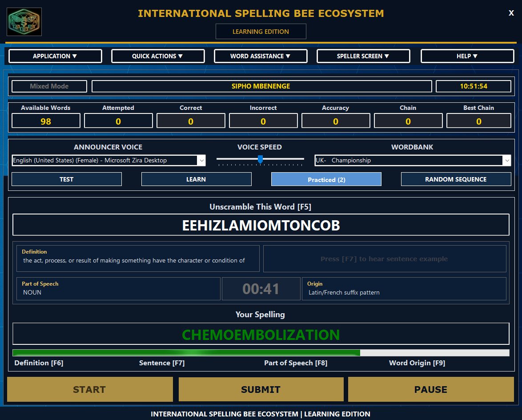This screenshot has width=522, height=420.
Task: Select the Practiced (2) button
Action: [x=326, y=179]
